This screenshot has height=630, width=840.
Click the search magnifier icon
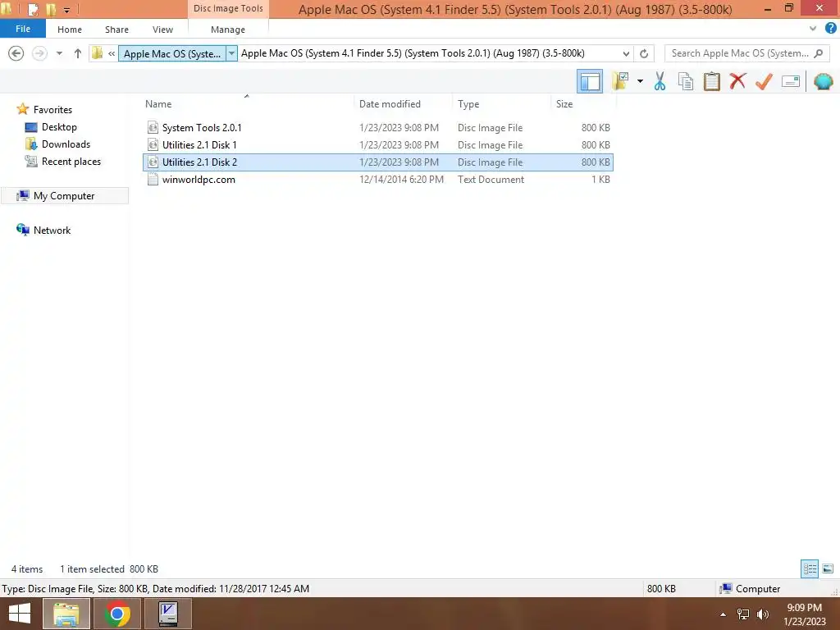[818, 53]
